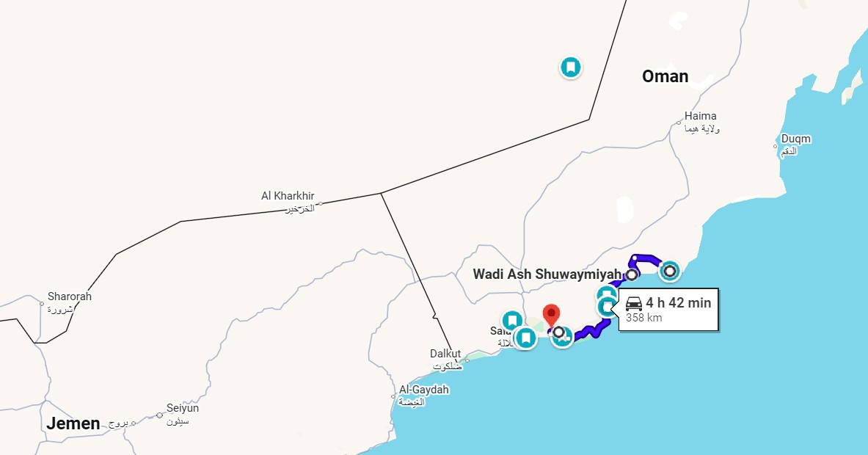Click the Al Kharkhir town label
The height and width of the screenshot is (455, 868).
tap(288, 196)
